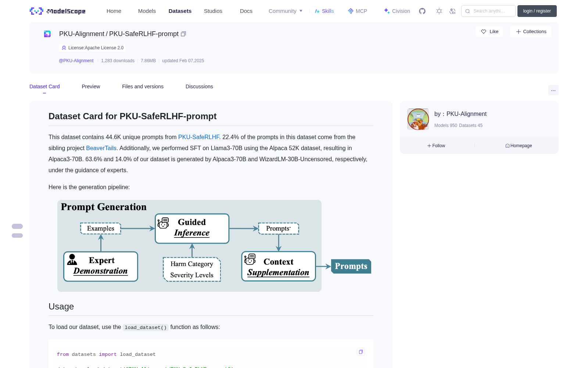The height and width of the screenshot is (368, 588).
Task: Switch site language with the translate icon
Action: [x=452, y=11]
